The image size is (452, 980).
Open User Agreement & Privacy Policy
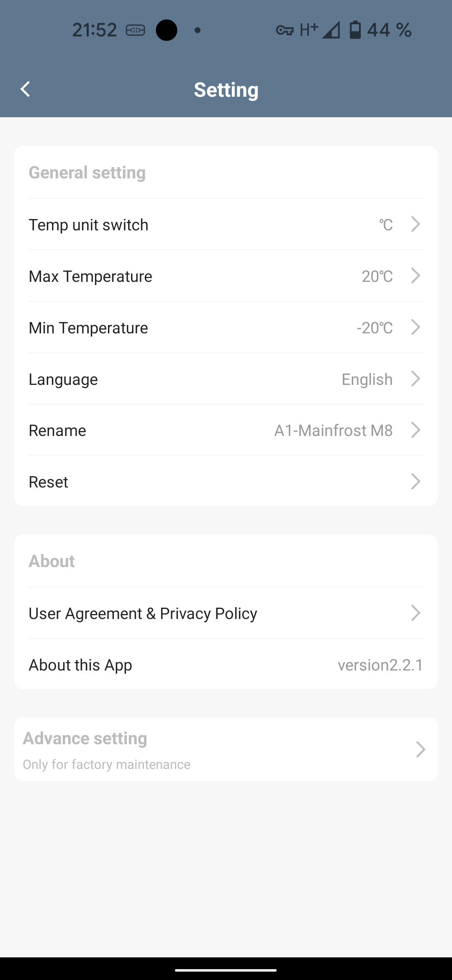(226, 614)
